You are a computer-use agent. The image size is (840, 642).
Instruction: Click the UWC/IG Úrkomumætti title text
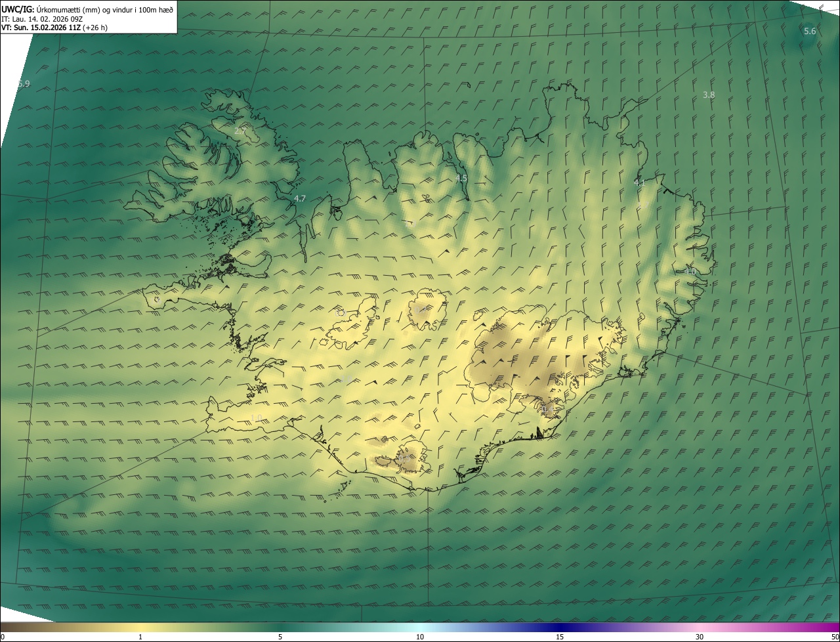(x=87, y=9)
